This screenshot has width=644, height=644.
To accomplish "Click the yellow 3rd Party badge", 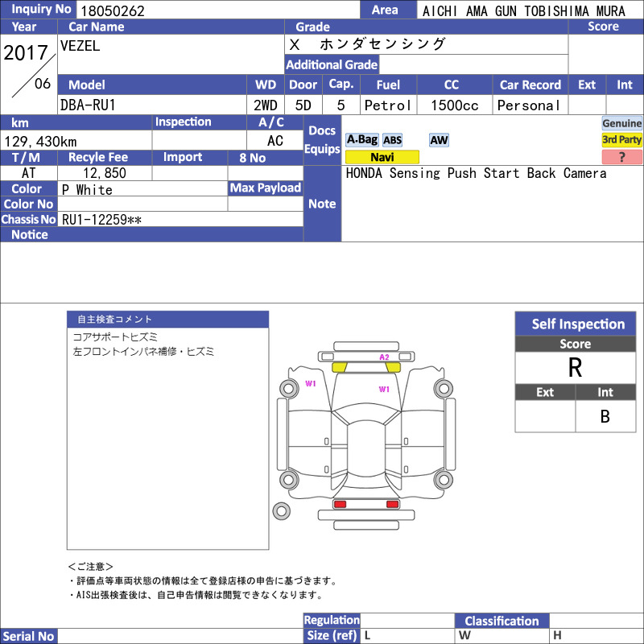I will click(x=622, y=140).
